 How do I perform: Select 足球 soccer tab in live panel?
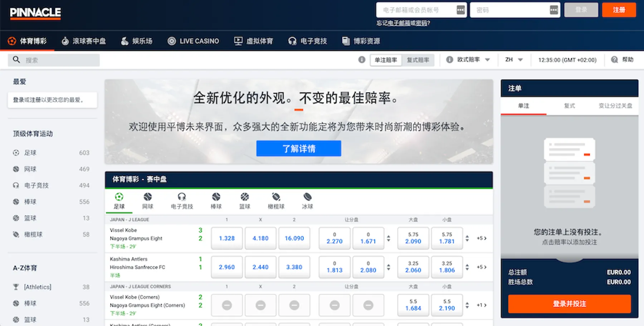[x=119, y=201]
